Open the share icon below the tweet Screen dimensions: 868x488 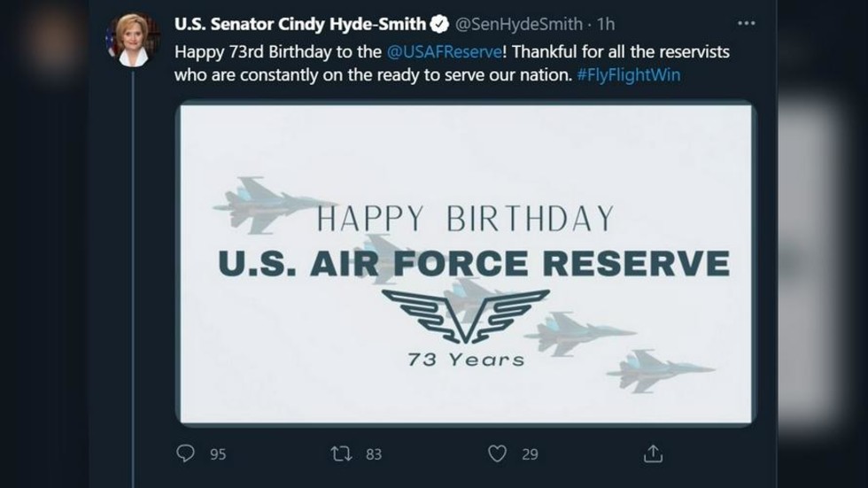[x=653, y=453]
